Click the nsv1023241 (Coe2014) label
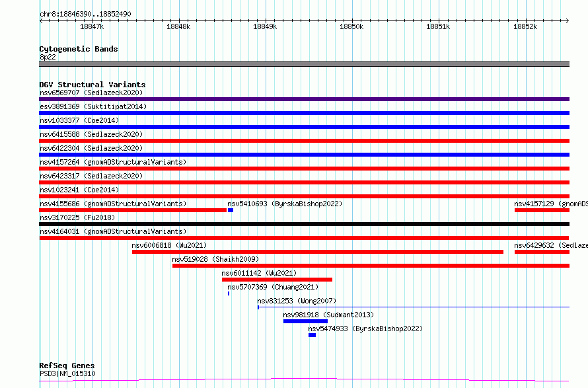This screenshot has height=388, width=588. point(79,190)
